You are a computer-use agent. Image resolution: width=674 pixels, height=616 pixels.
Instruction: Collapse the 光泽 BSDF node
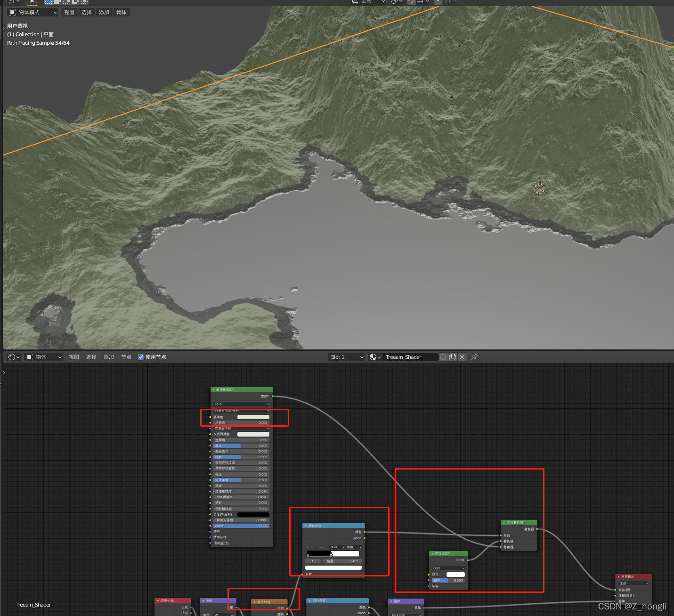coord(432,554)
